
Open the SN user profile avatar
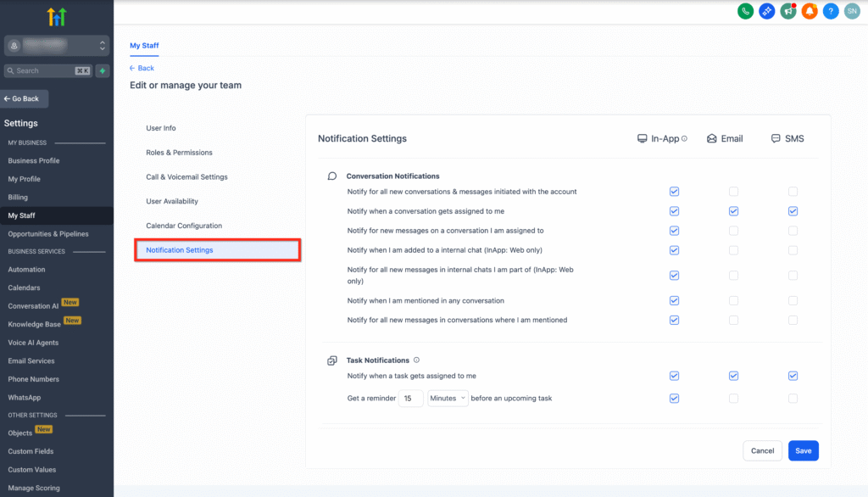[x=852, y=11]
